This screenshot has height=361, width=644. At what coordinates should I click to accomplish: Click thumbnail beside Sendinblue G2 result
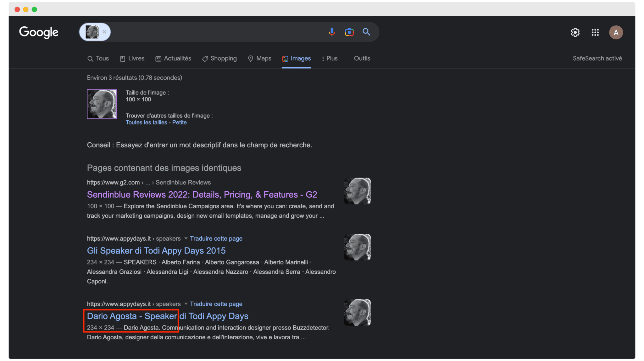tap(357, 191)
